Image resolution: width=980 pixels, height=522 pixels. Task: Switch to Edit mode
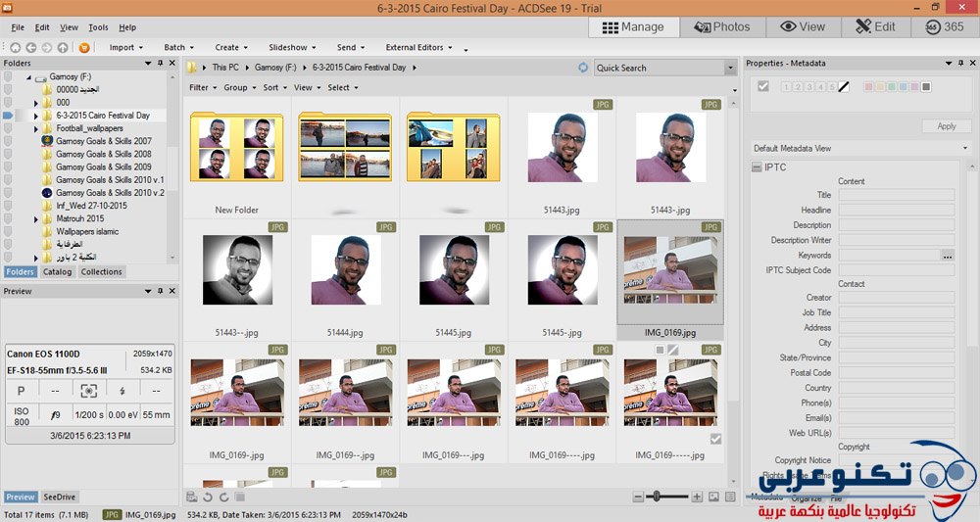click(875, 26)
